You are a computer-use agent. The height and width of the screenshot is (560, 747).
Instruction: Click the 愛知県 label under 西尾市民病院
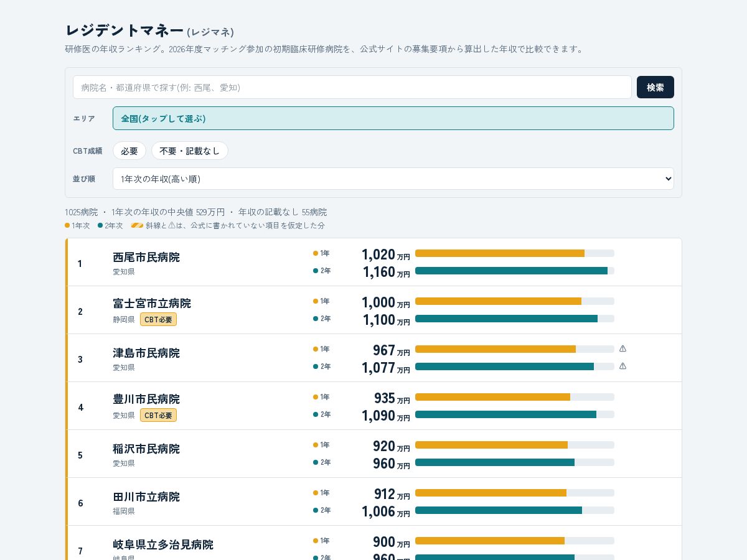click(x=124, y=271)
